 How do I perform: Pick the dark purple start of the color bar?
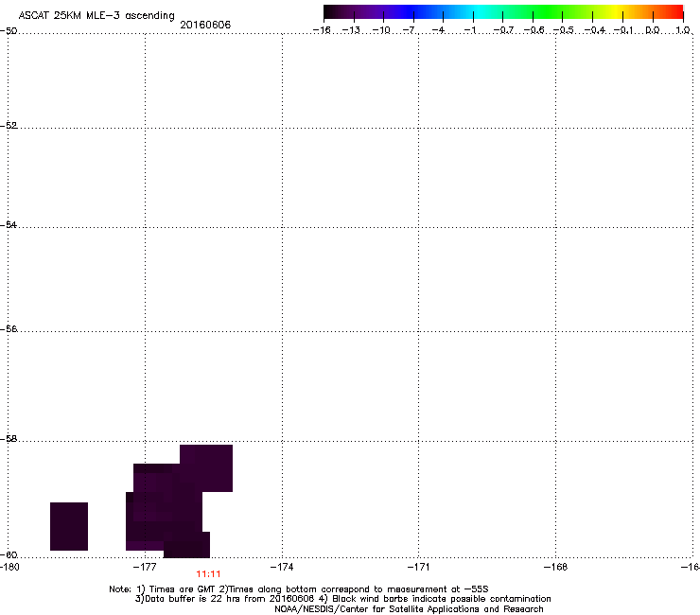tap(335, 11)
